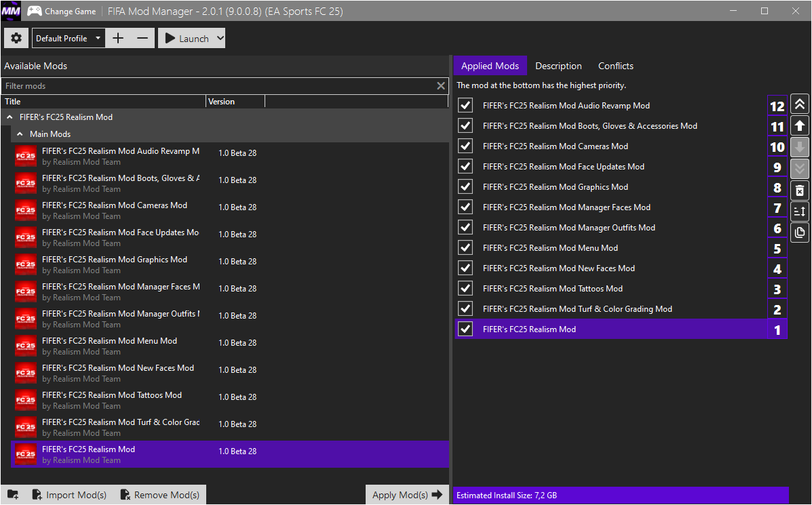Remove the profile with minus icon

(x=142, y=39)
